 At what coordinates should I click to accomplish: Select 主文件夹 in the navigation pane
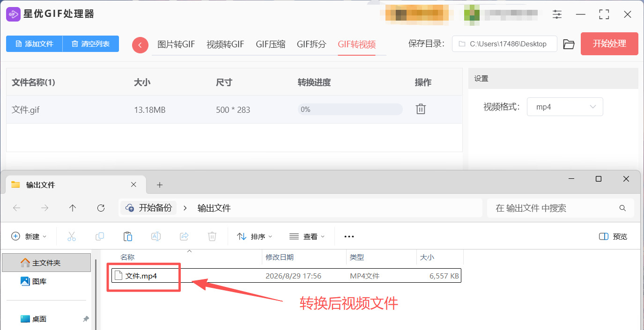[x=46, y=263]
